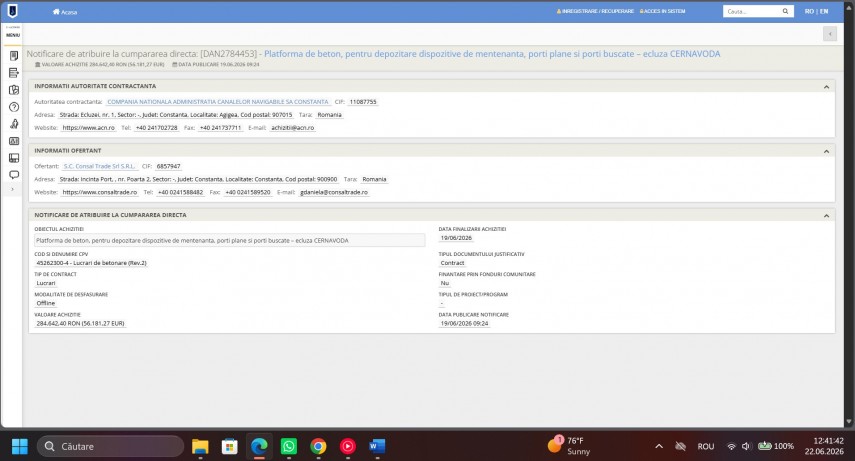Switch to Microsoft Edge in taskbar
The height and width of the screenshot is (461, 855).
[x=259, y=446]
